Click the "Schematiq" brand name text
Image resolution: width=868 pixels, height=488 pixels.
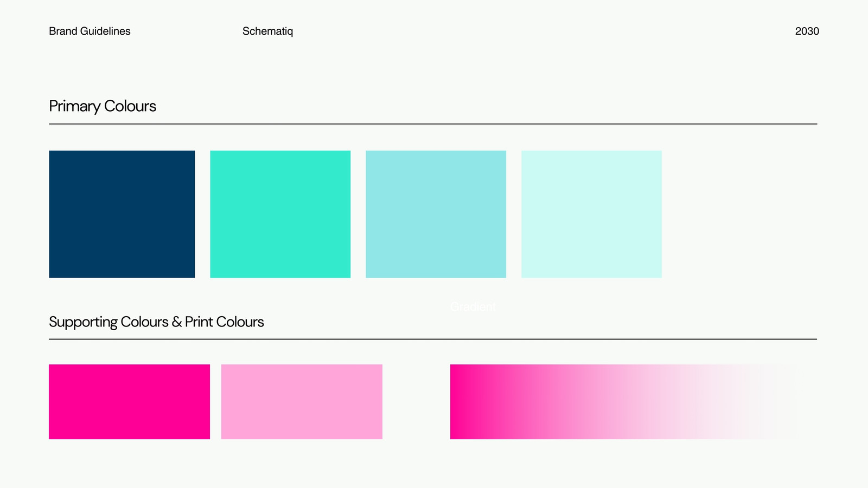click(267, 31)
